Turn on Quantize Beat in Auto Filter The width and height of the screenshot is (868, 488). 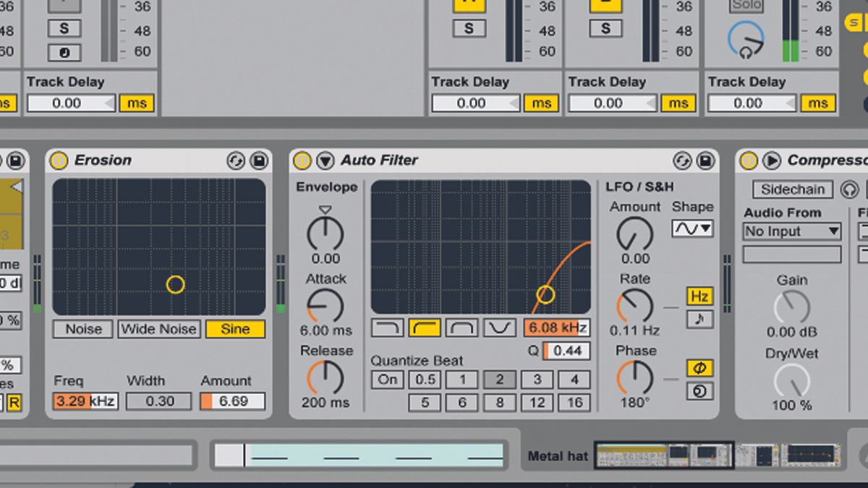[387, 379]
